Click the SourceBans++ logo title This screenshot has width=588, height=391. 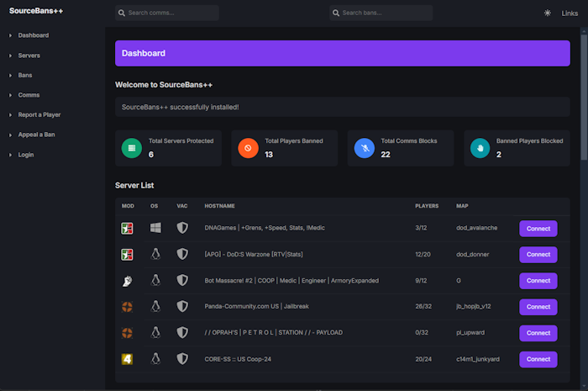point(36,11)
